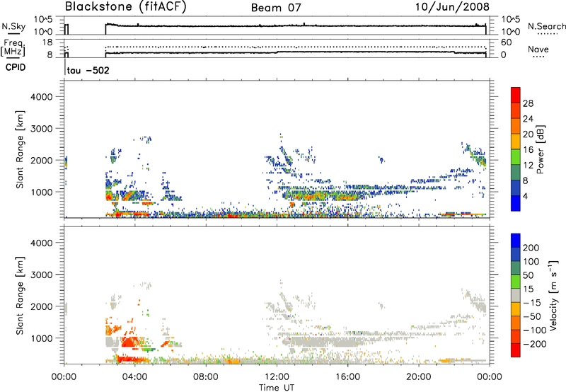Click the '3000' label on the power panel axis
Image resolution: width=566 pixels, height=392 pixels.
[41, 129]
